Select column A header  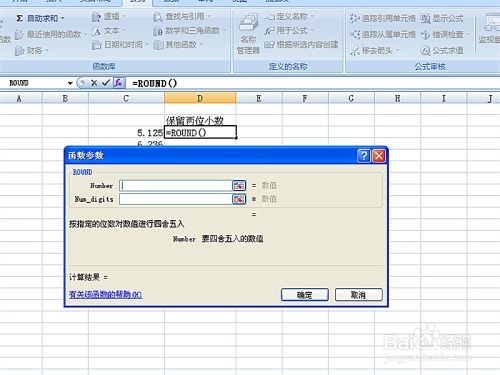click(19, 98)
